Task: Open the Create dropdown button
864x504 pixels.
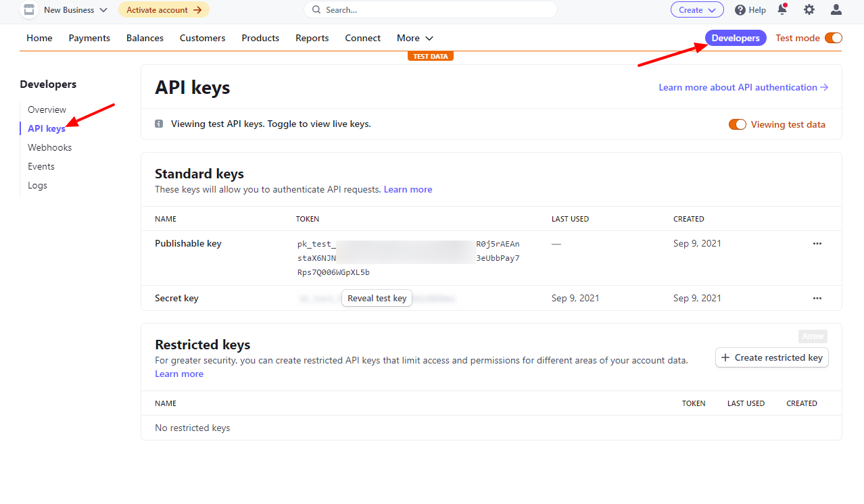Action: tap(696, 10)
